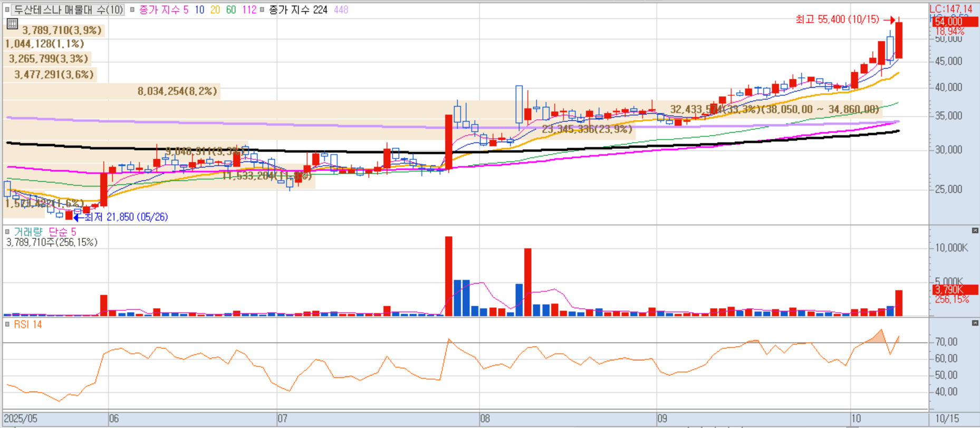Click the 10/15 date label at axis corner
This screenshot has width=980, height=428.
(947, 419)
